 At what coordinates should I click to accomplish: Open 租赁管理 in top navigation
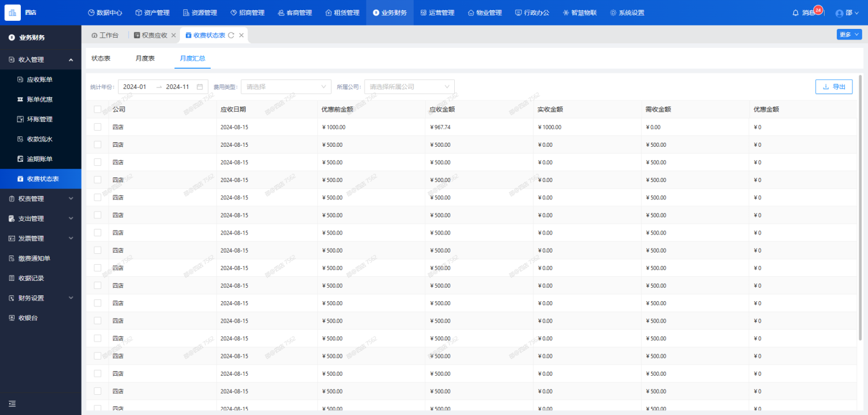(342, 13)
